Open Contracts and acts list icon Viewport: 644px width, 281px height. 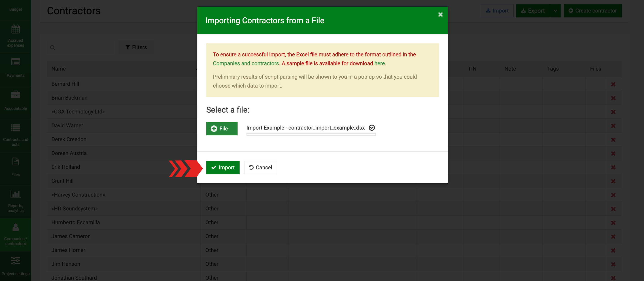pos(15,128)
